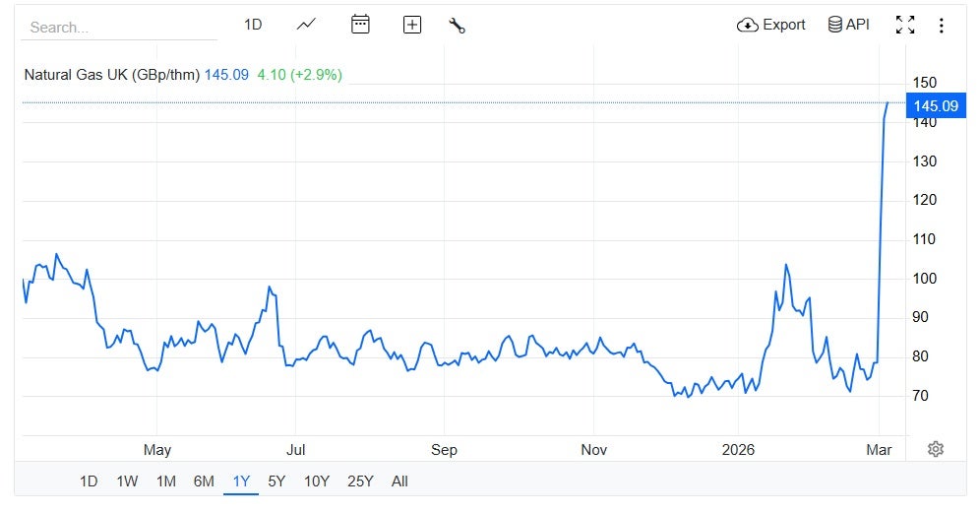The width and height of the screenshot is (980, 513).
Task: Click the May axis label
Action: pyautogui.click(x=156, y=450)
